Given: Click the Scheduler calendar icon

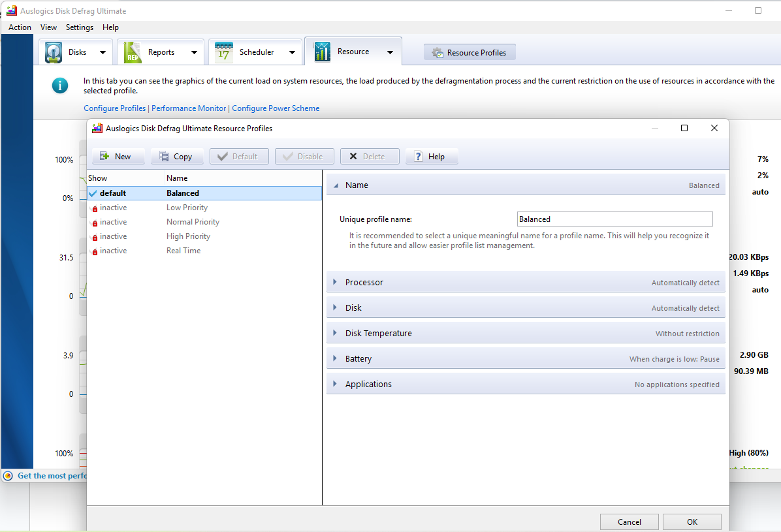Looking at the screenshot, I should pos(224,52).
